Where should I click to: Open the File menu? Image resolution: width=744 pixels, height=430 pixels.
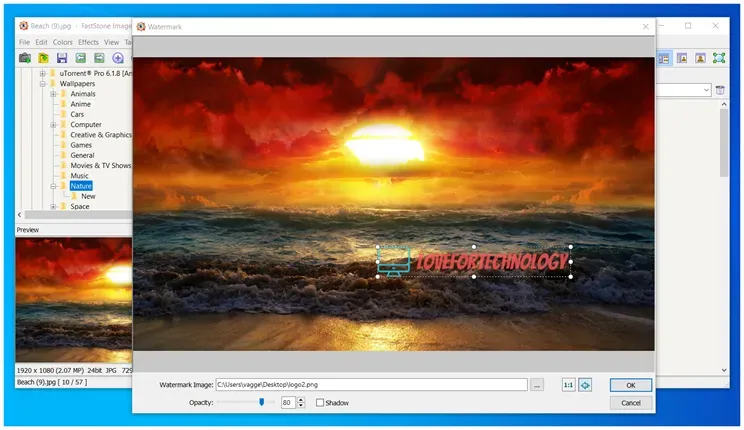click(24, 42)
